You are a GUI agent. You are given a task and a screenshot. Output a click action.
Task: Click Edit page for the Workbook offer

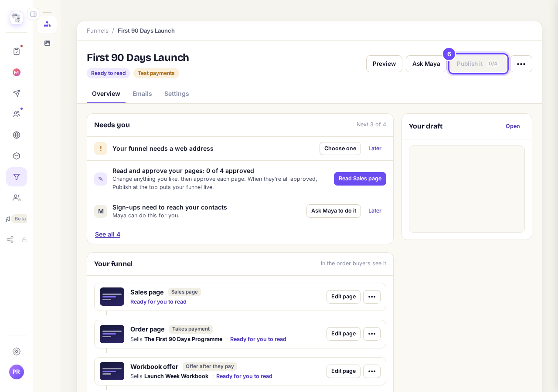pos(344,371)
